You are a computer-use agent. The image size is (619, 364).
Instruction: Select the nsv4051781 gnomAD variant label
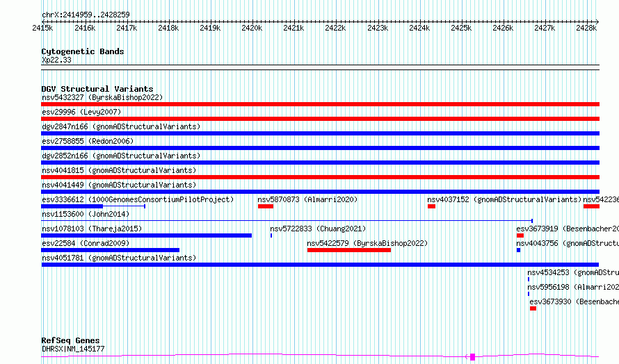pyautogui.click(x=119, y=258)
